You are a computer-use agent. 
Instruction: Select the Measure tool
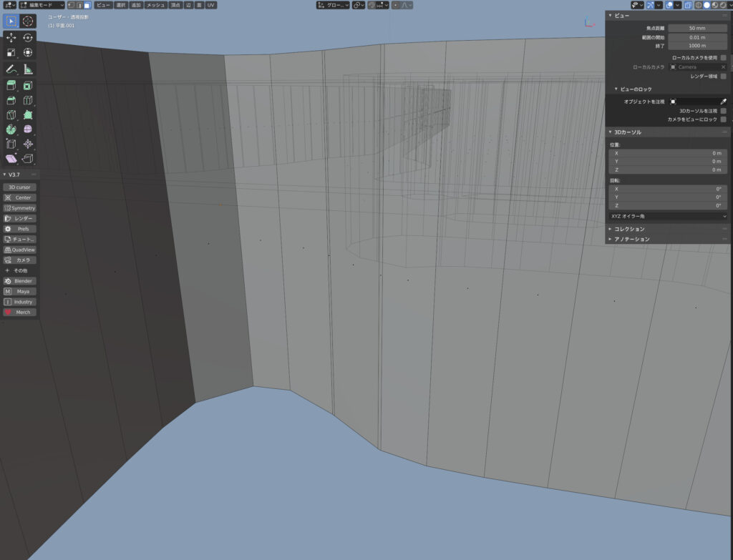click(x=28, y=69)
